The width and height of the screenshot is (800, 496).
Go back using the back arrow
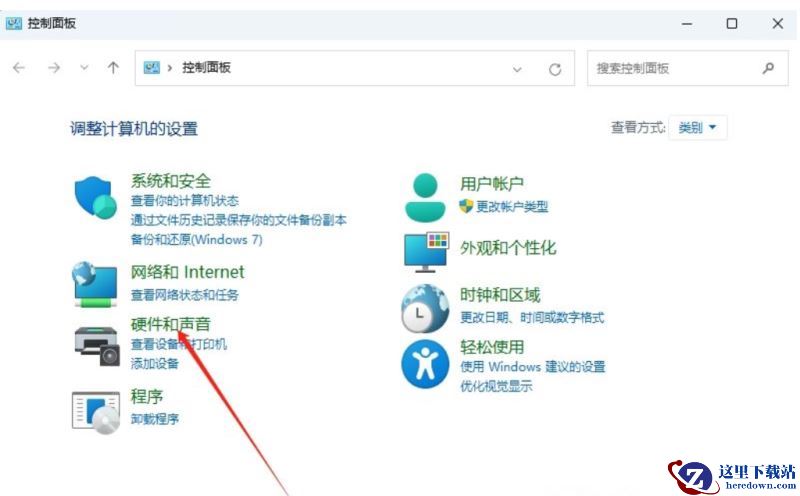pos(19,68)
